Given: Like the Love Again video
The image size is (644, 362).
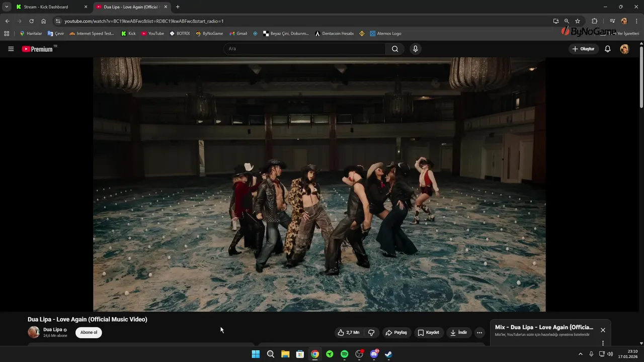Looking at the screenshot, I should tap(348, 332).
